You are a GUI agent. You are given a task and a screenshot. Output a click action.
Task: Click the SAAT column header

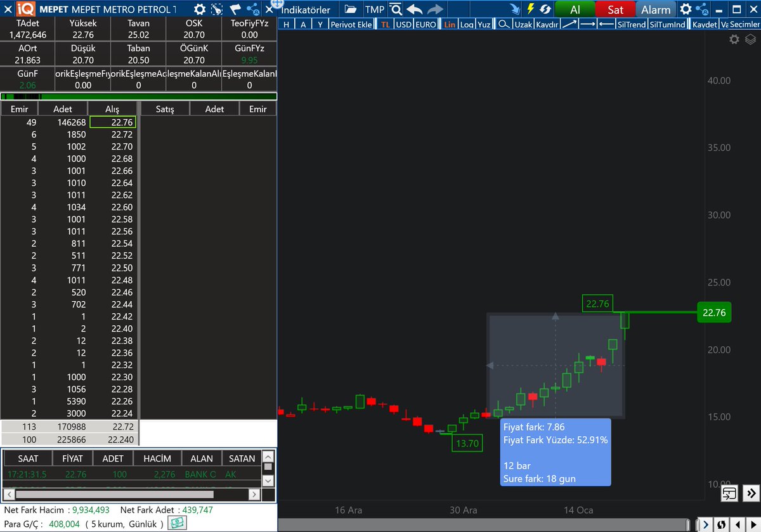[x=28, y=458]
